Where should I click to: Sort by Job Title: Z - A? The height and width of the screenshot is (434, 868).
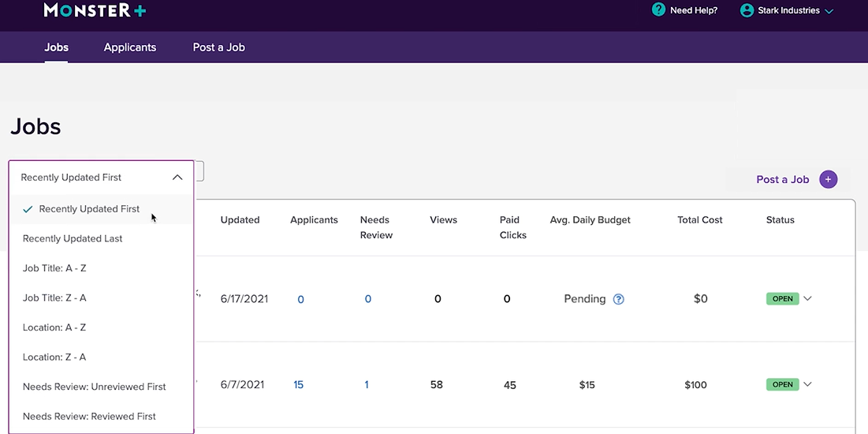tap(54, 297)
